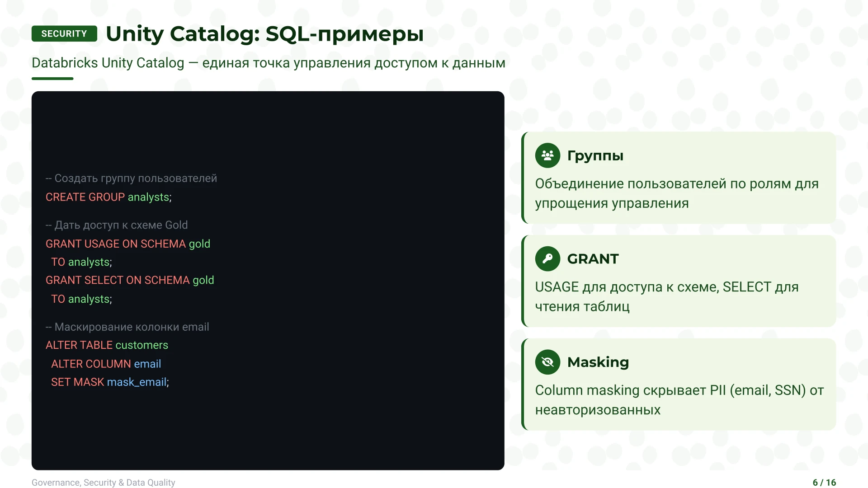Select the GRANT USAGE ON SCHEMA gold line

(x=128, y=244)
